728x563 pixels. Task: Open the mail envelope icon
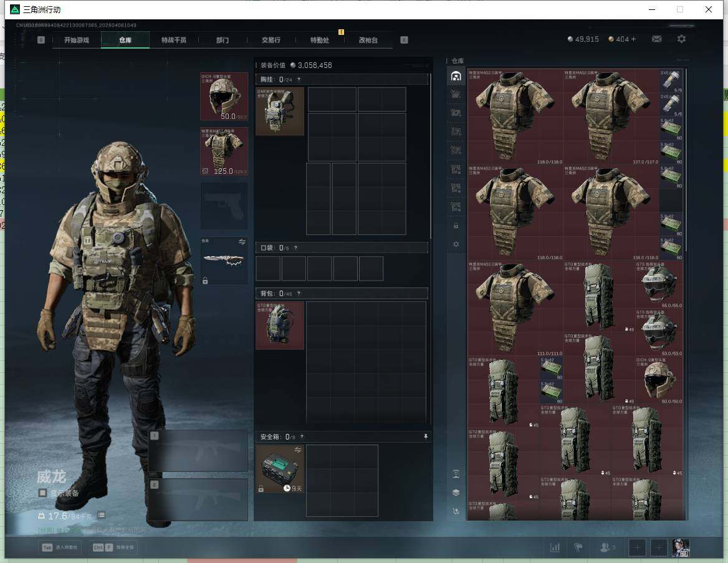656,39
